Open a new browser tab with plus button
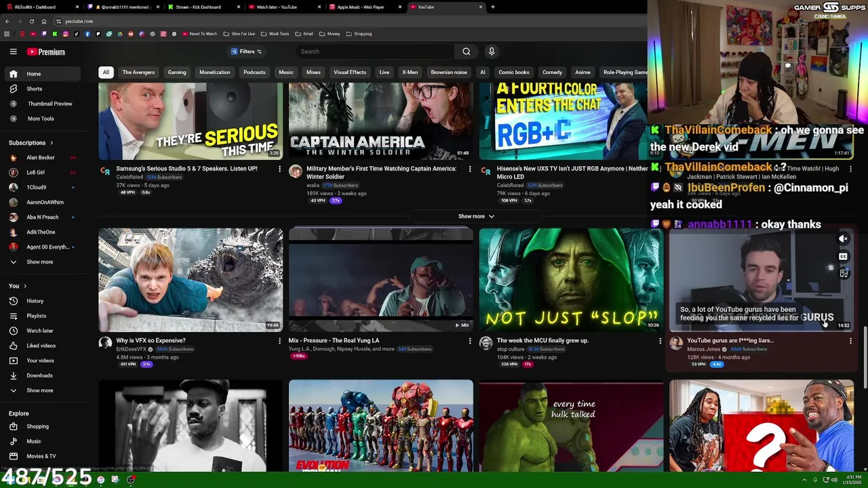 coord(492,7)
